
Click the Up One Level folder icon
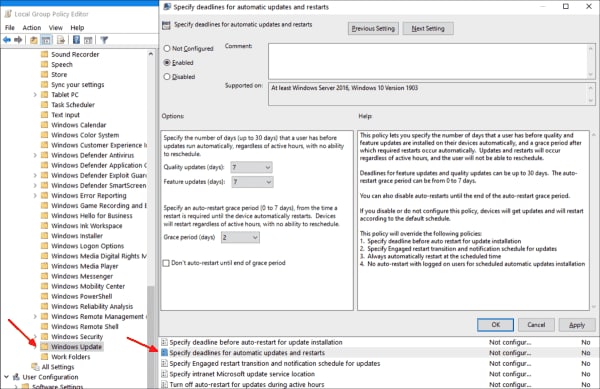click(x=34, y=40)
